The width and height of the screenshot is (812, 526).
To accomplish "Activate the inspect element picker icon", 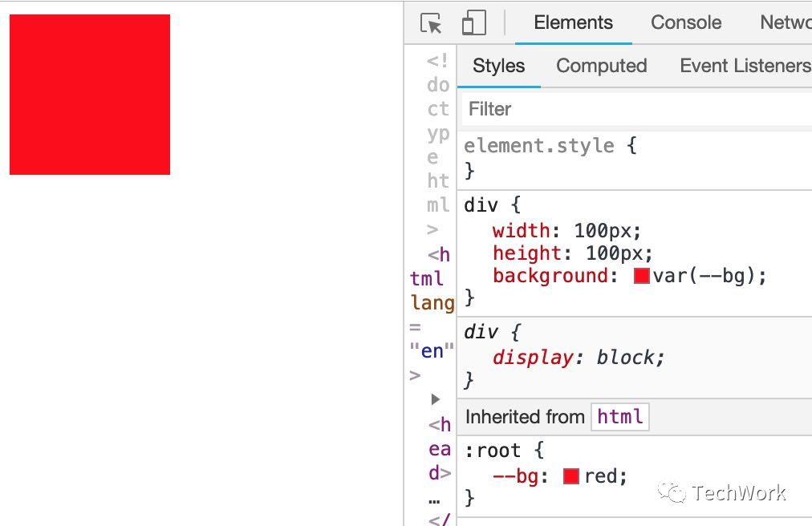I will (432, 23).
